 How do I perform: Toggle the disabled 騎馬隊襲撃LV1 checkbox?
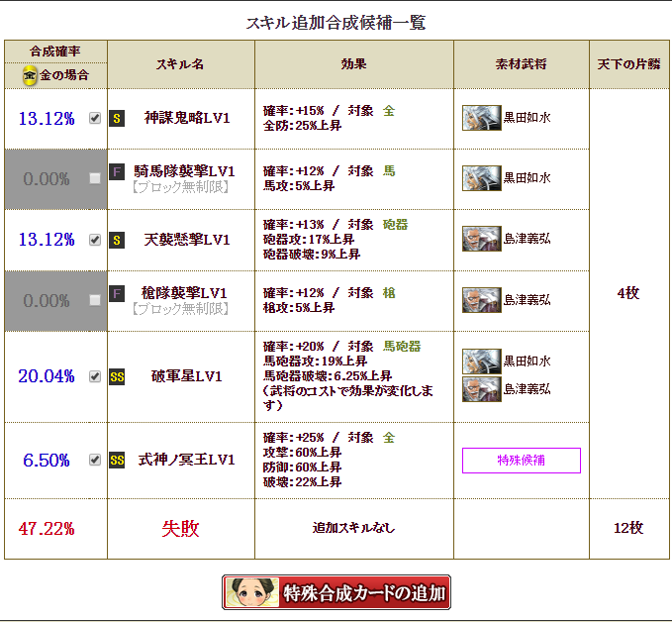(95, 178)
